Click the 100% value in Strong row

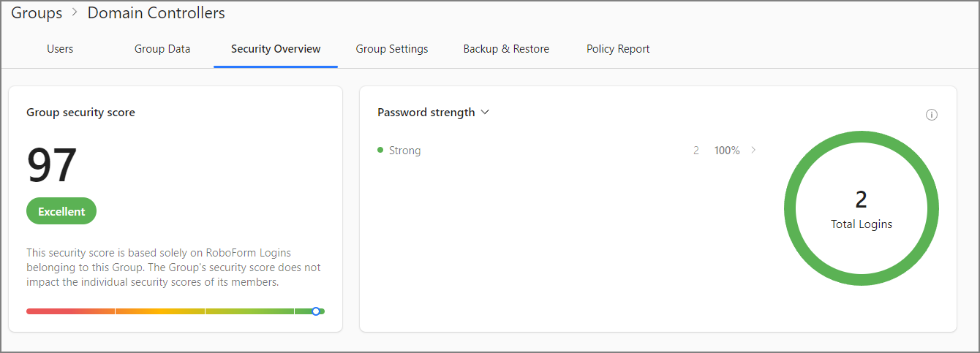click(727, 151)
